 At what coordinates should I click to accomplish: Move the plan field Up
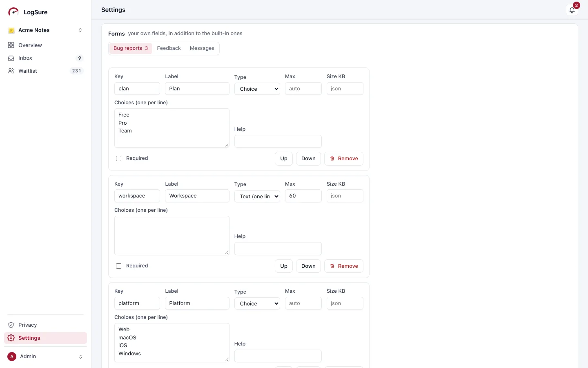pos(284,159)
